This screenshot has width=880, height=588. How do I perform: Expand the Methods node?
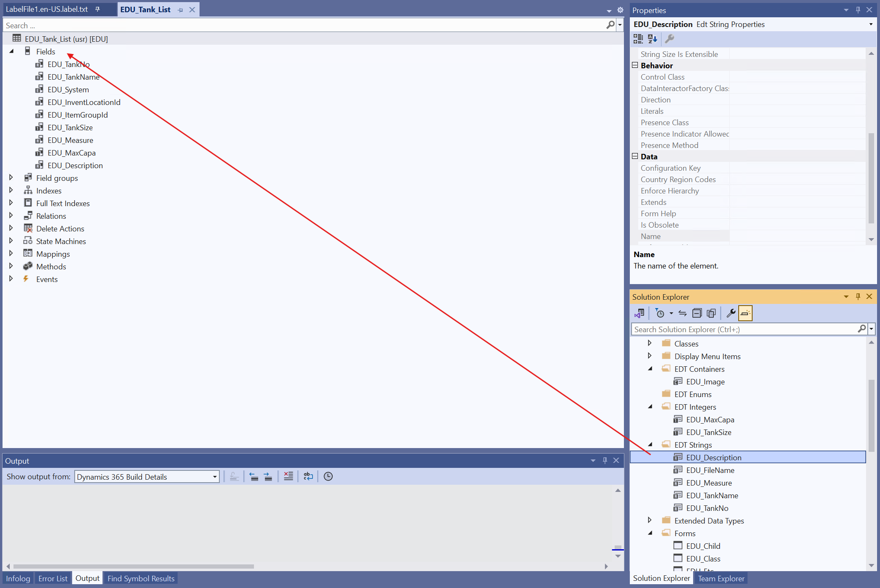11,266
